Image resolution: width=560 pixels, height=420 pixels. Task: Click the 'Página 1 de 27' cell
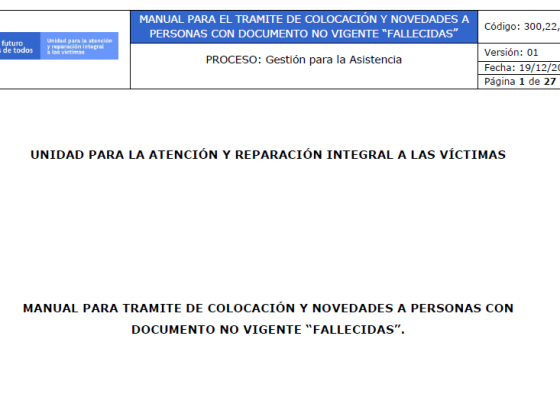pos(519,81)
